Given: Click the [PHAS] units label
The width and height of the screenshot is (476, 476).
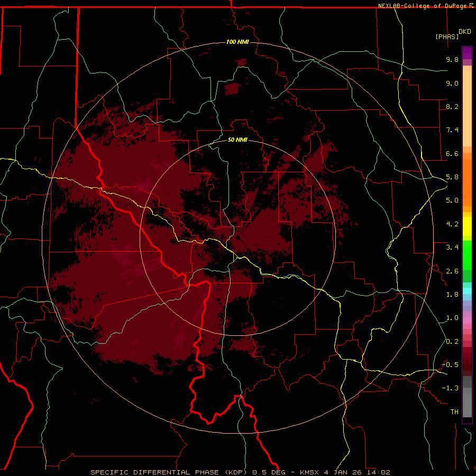Looking at the screenshot, I should [x=447, y=37].
